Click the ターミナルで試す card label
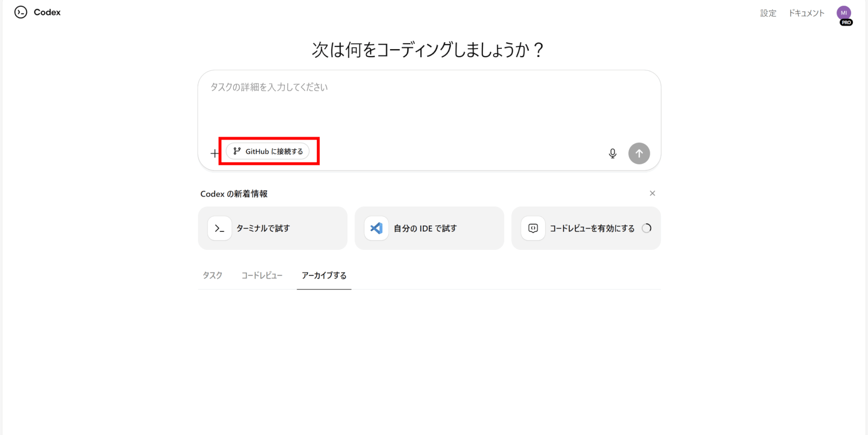Image resolution: width=868 pixels, height=435 pixels. 263,228
